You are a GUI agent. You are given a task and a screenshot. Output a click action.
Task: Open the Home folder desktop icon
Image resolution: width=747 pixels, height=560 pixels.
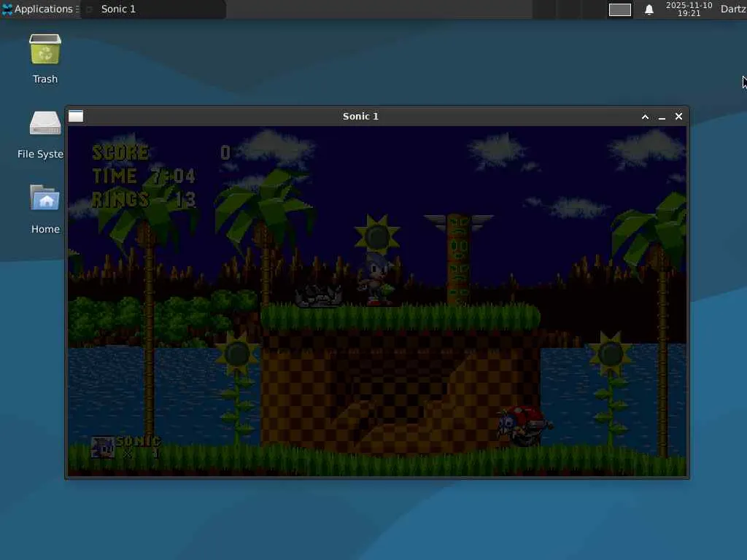[x=45, y=209]
